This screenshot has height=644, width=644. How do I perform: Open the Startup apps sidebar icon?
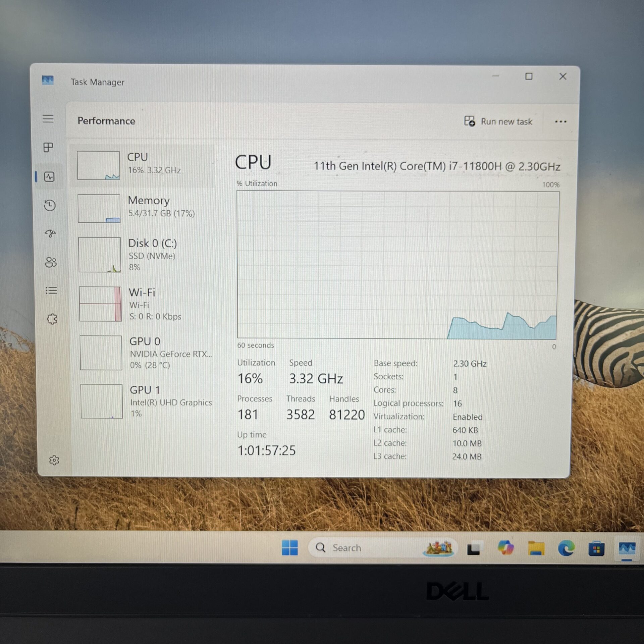(x=50, y=233)
